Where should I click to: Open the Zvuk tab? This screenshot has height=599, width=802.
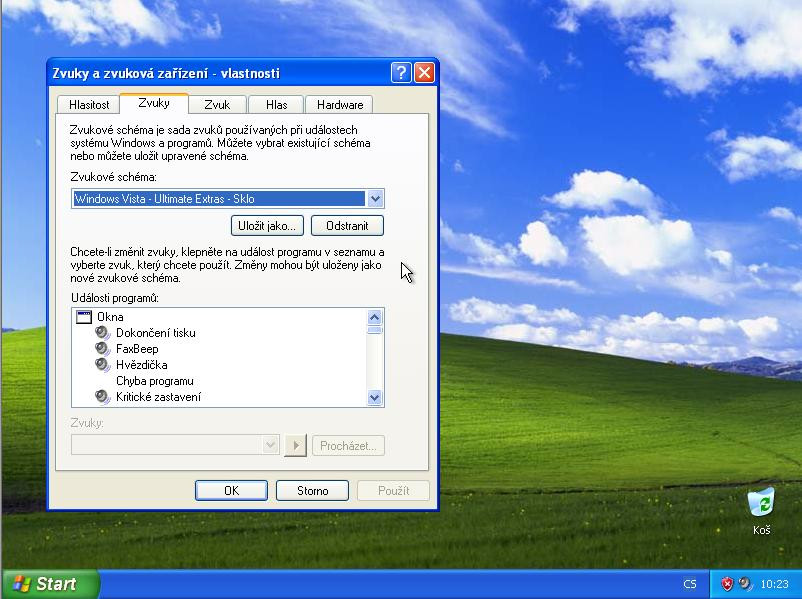click(x=217, y=105)
